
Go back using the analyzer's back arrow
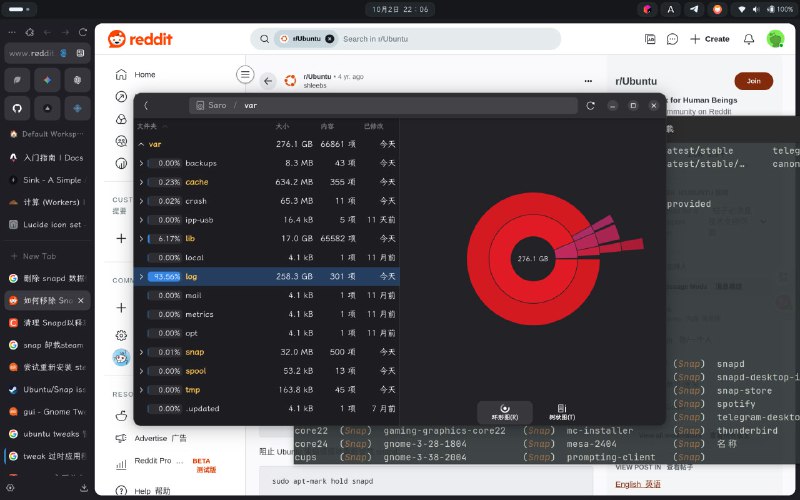[146, 105]
